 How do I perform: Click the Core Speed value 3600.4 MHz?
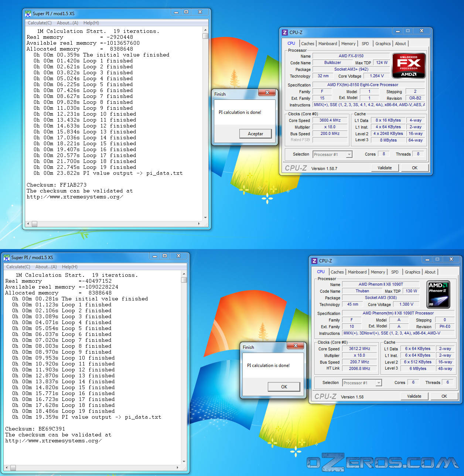point(330,120)
